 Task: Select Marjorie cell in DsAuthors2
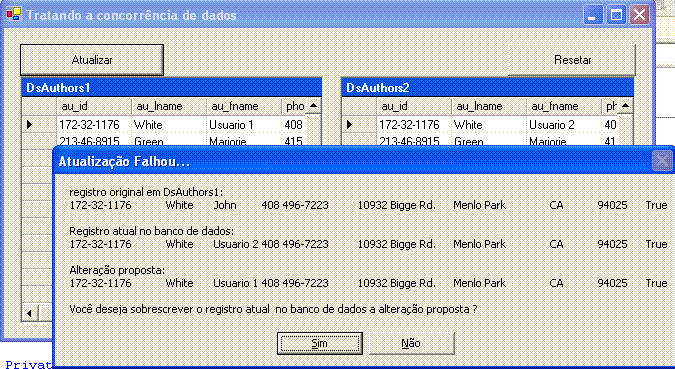click(x=564, y=140)
